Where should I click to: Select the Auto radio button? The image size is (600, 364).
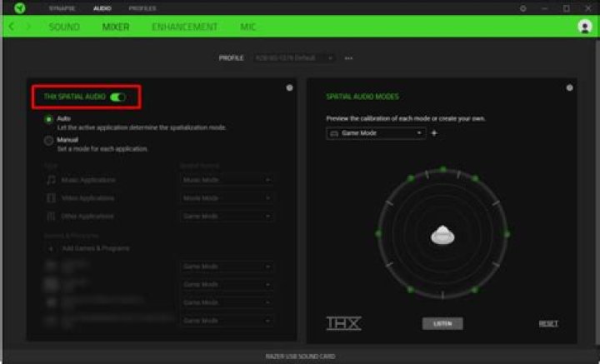coord(49,120)
